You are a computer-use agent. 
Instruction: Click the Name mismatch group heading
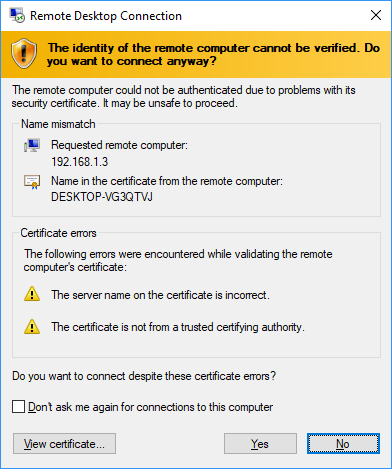pyautogui.click(x=58, y=124)
